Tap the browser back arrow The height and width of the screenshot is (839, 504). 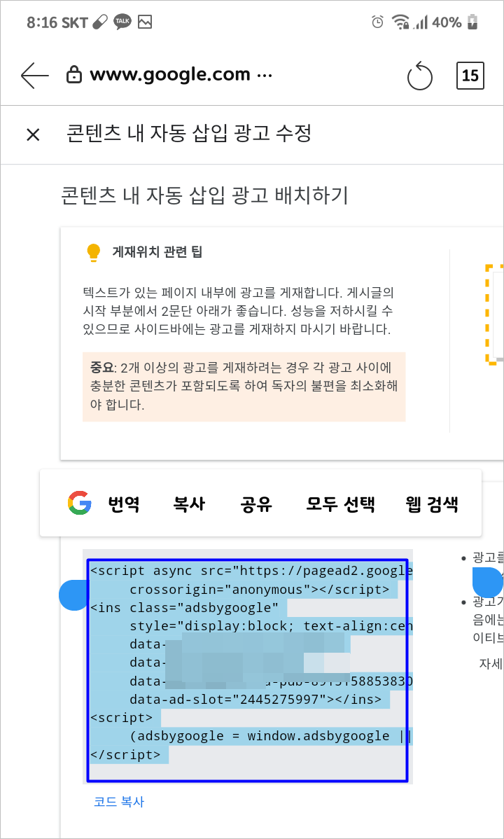click(x=35, y=76)
